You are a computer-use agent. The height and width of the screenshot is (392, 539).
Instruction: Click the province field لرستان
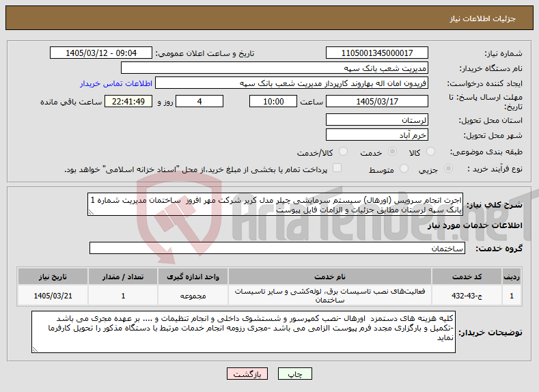(x=376, y=120)
